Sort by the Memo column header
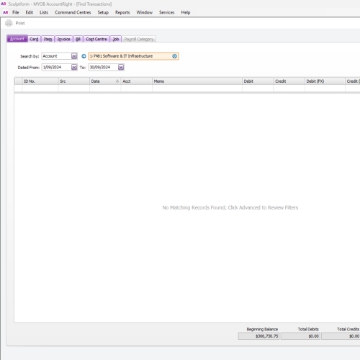Viewport: 360px width, 360px height. coord(197,81)
